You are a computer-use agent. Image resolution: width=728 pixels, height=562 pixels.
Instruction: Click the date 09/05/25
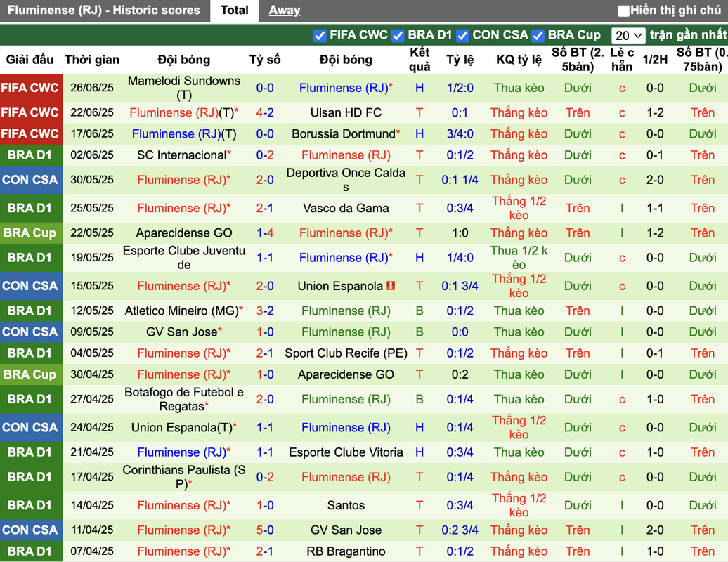tap(92, 332)
